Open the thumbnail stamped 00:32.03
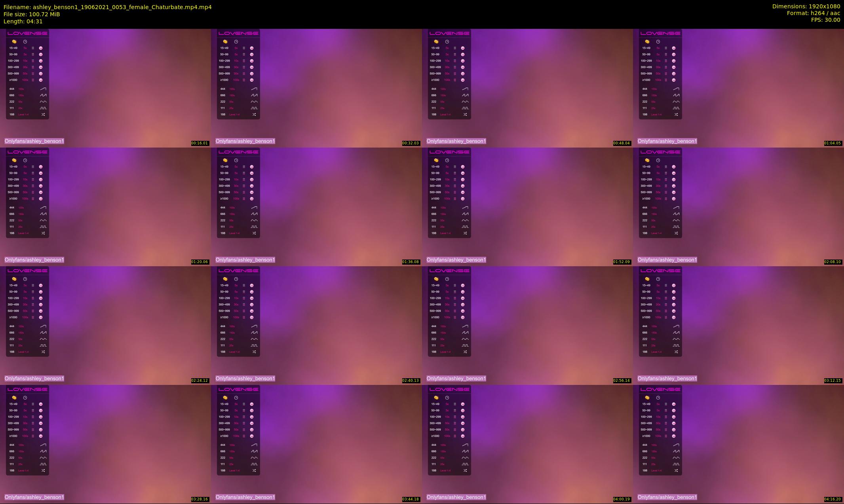Viewport: 844px width, 504px height. (x=316, y=88)
